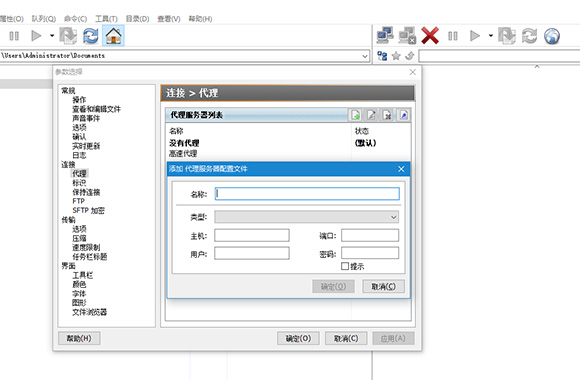Viewport: 580px width, 380px height.
Task: Select 工具栏 in the settings tree
Action: 83,275
